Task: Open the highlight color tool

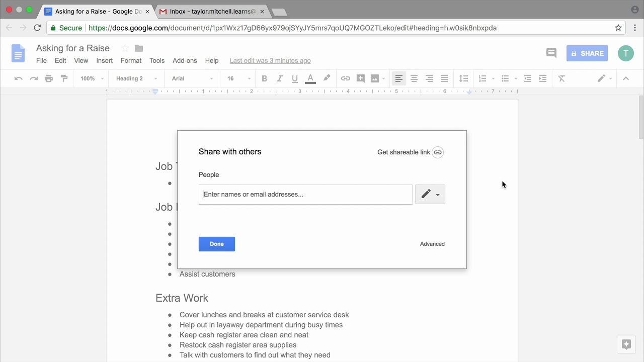Action: 327,78
